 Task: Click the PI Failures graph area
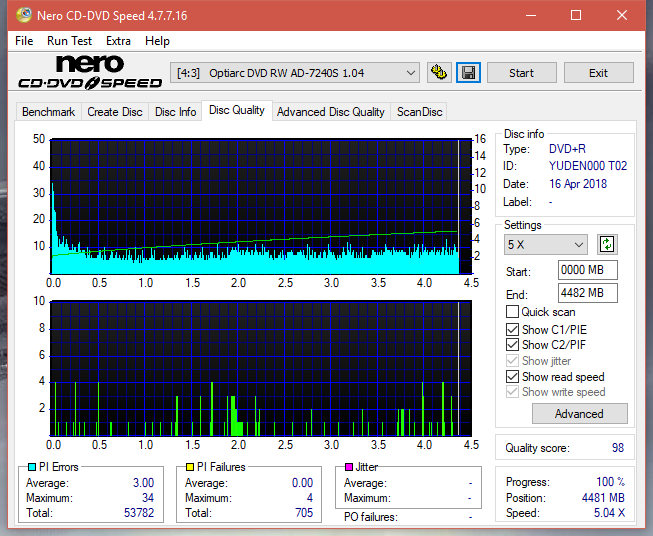[261, 368]
